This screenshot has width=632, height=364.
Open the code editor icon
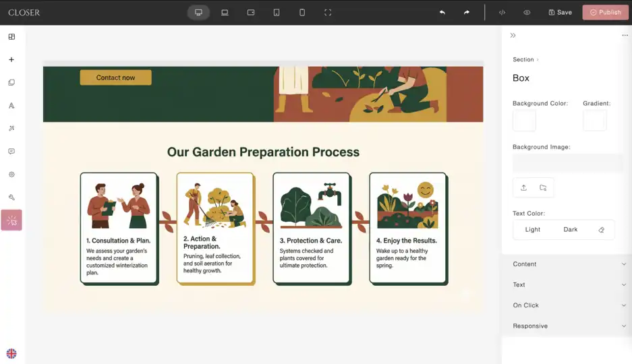(502, 13)
